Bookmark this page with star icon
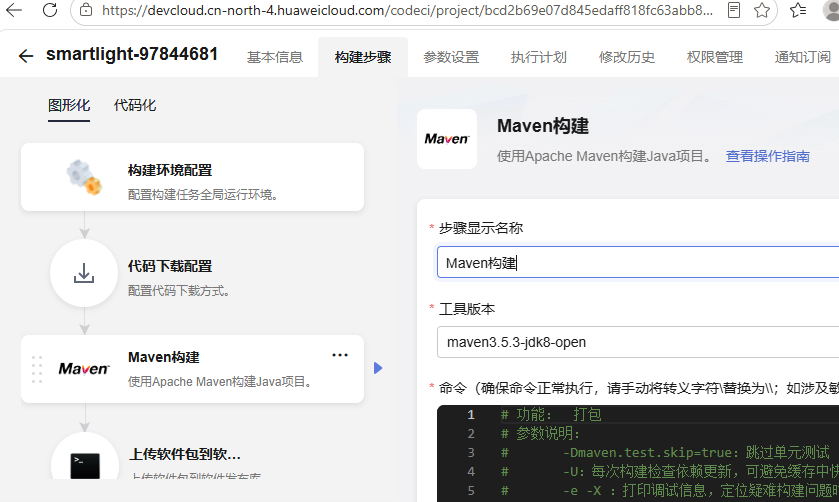 click(762, 10)
